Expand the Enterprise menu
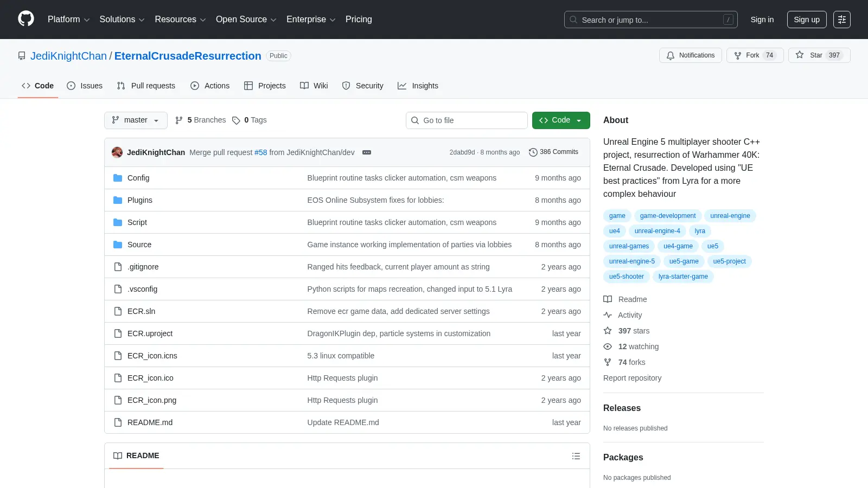The height and width of the screenshot is (488, 868). coord(311,20)
